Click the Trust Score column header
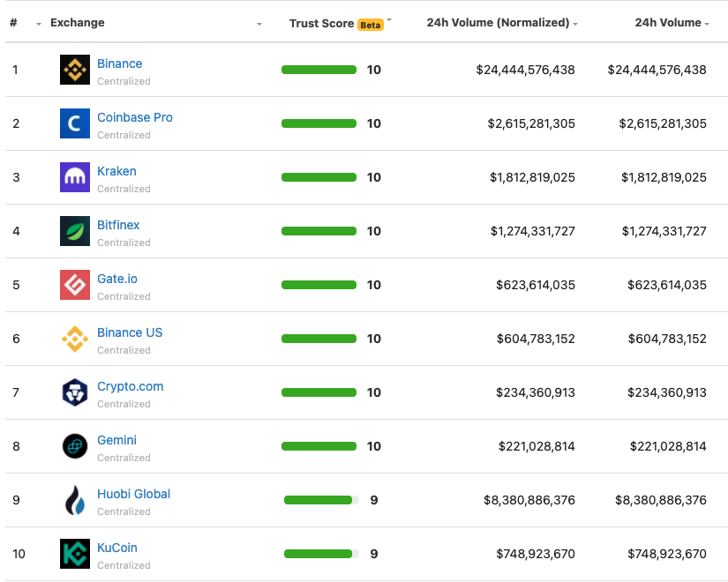The image size is (728, 582). (x=321, y=24)
